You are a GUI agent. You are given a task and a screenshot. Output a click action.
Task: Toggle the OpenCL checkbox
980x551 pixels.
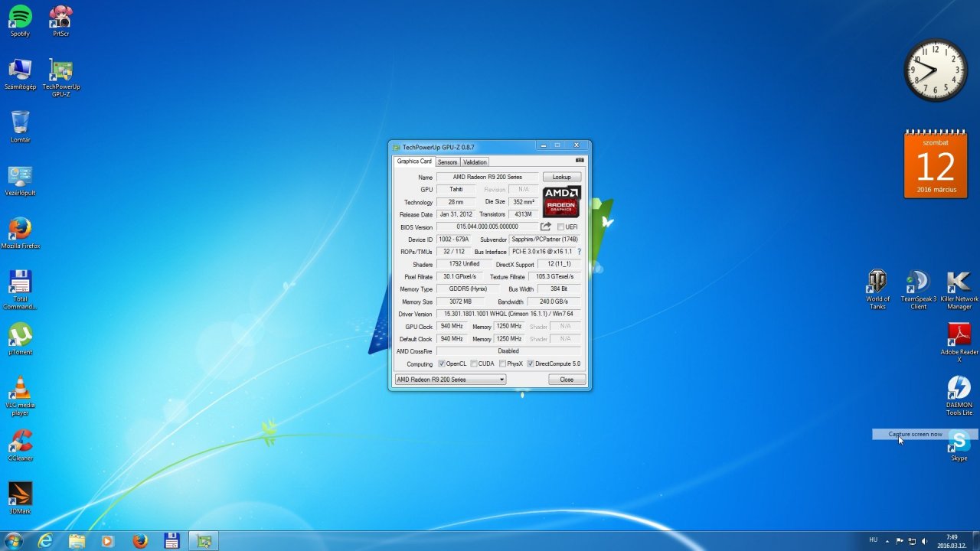441,364
